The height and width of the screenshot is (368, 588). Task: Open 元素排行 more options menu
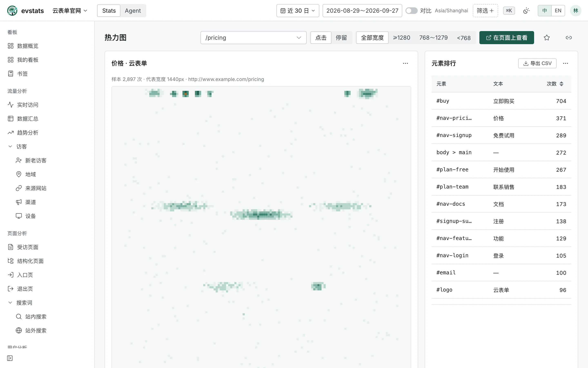pyautogui.click(x=565, y=64)
